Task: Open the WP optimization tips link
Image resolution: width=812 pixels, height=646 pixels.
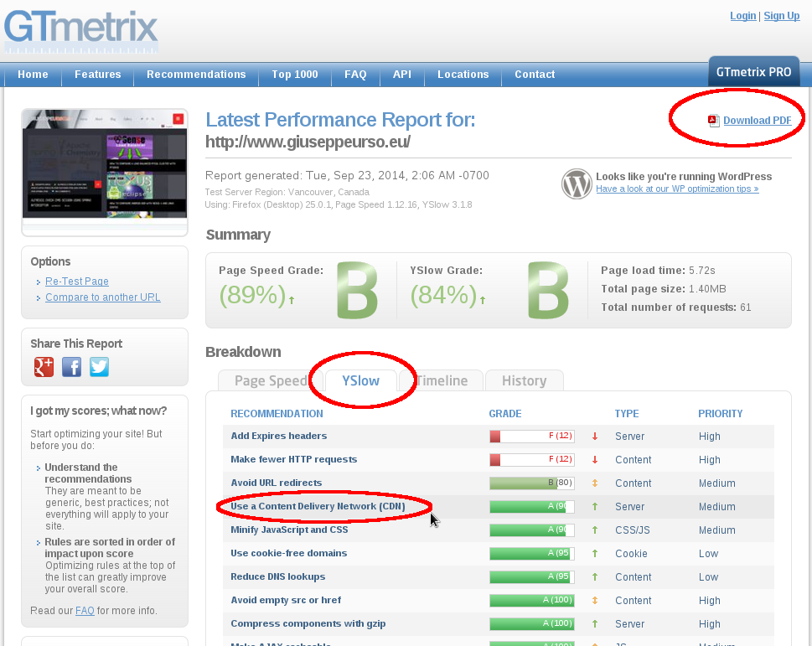Action: [x=677, y=189]
